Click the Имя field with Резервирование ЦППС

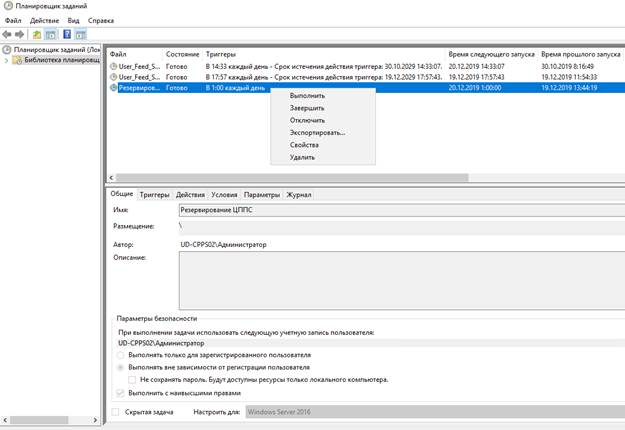point(402,210)
